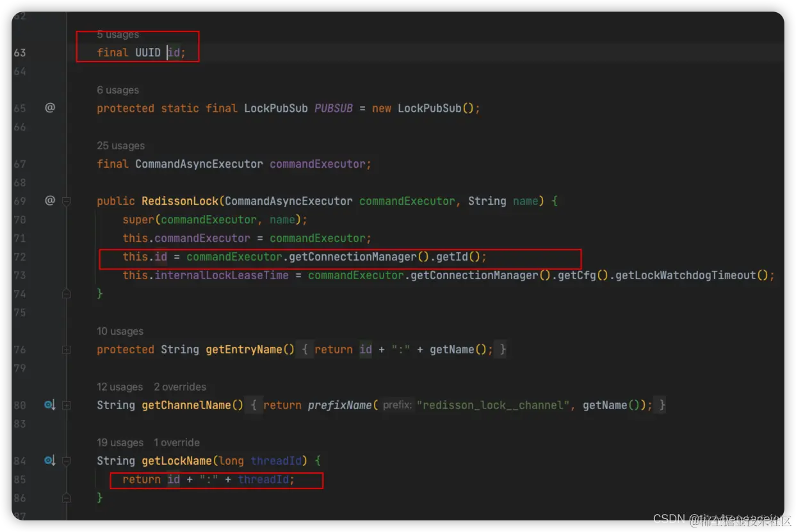Open '25 usages' hint above commandExecutor field
The height and width of the screenshot is (532, 796).
tap(120, 146)
